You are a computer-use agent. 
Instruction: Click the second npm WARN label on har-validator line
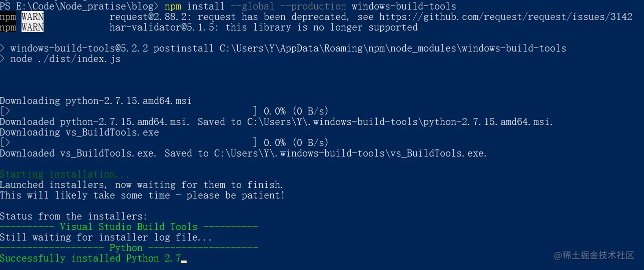tap(22, 27)
